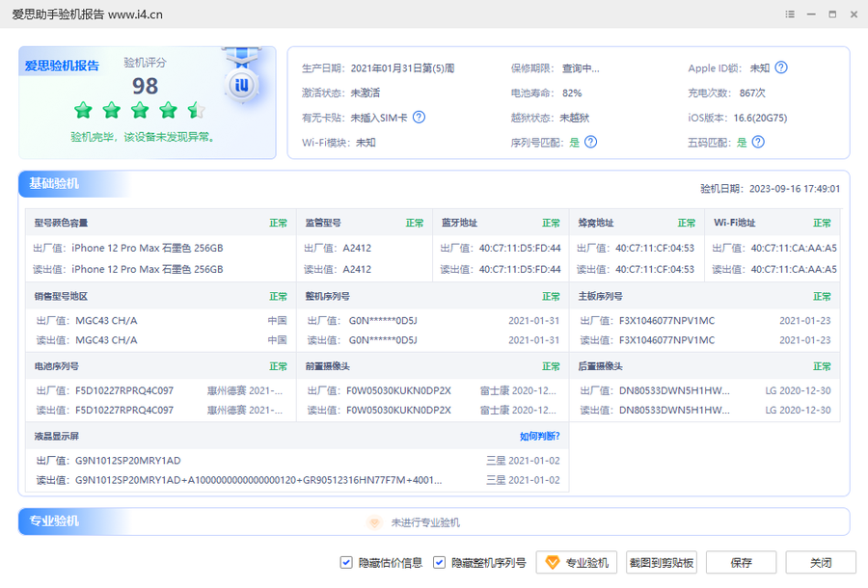This screenshot has height=588, width=868.
Task: Minimize the 爱思助手验机报告 window
Action: click(x=811, y=14)
